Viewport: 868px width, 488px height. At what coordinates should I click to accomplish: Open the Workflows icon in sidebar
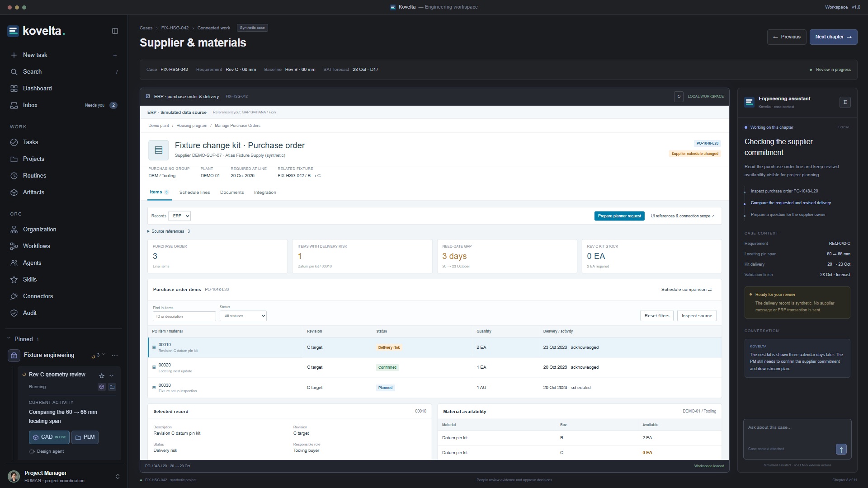pos(14,246)
